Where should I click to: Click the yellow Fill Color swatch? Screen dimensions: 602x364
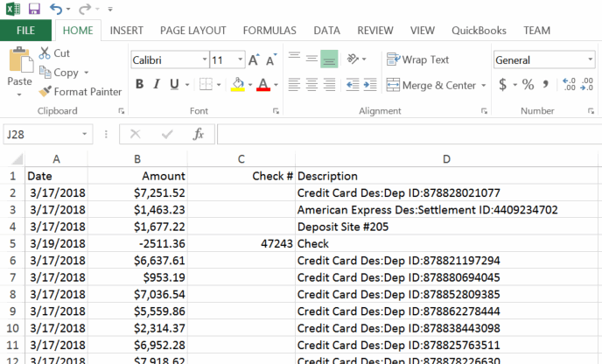click(237, 85)
